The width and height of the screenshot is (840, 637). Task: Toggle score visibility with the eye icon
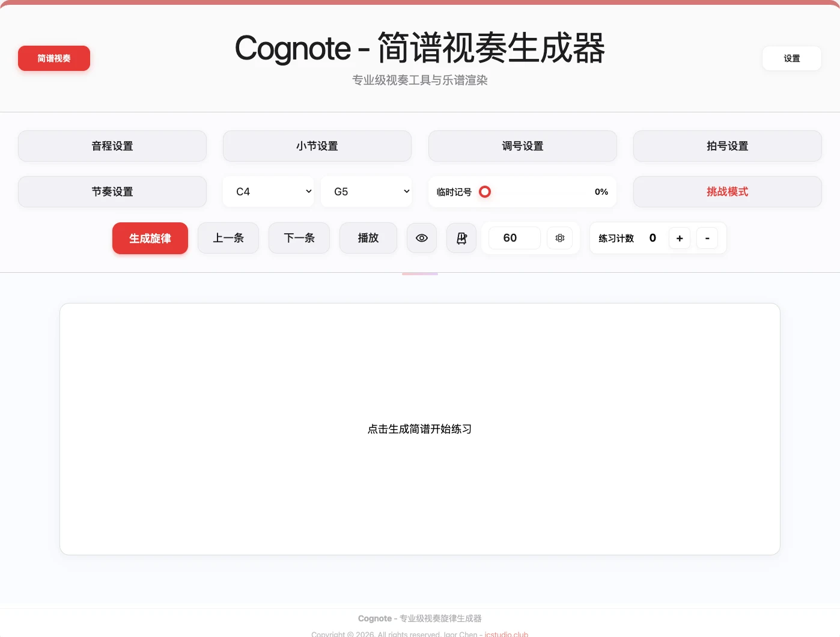[422, 238]
